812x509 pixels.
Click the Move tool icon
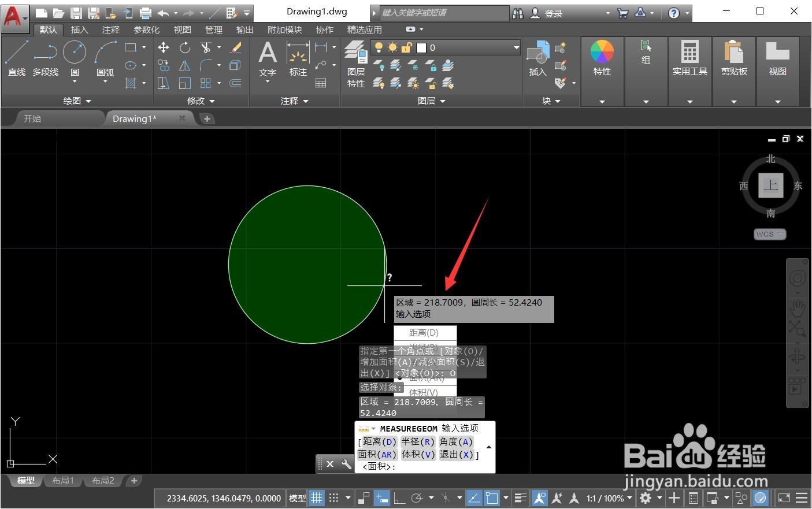click(x=164, y=47)
